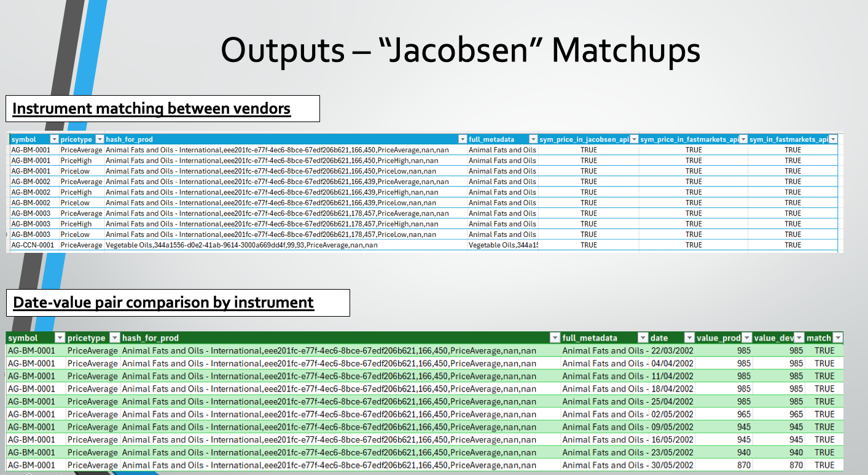This screenshot has width=868, height=475.
Task: Open the symbol filter dropdown in the blue table
Action: tap(53, 139)
